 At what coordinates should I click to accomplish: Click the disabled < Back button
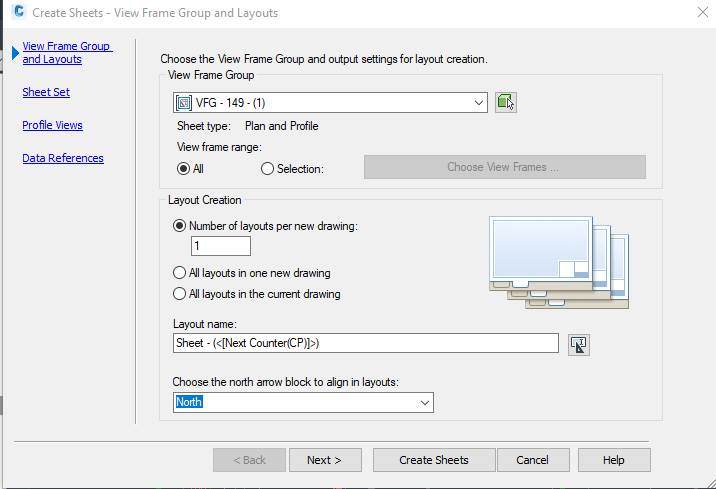coord(249,460)
